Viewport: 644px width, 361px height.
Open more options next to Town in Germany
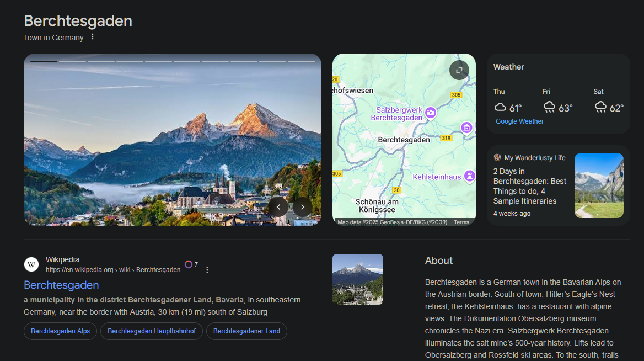tap(93, 37)
